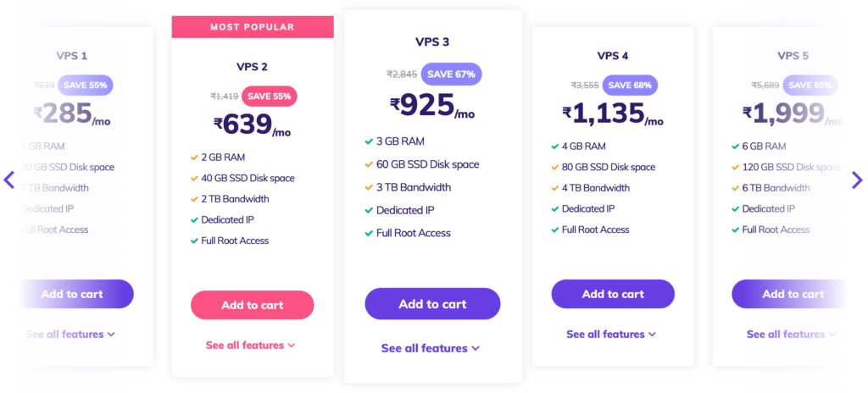Image resolution: width=868 pixels, height=393 pixels.
Task: Expand See all features under VPS 4
Action: (611, 335)
